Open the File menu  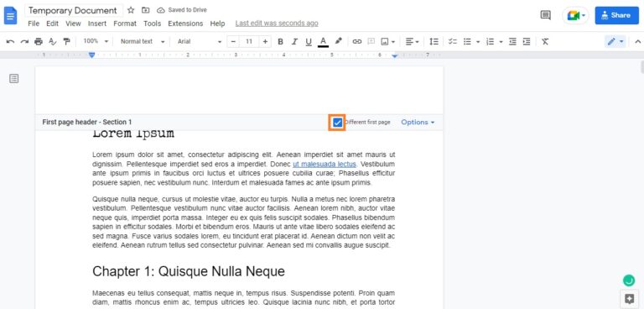[x=34, y=24]
